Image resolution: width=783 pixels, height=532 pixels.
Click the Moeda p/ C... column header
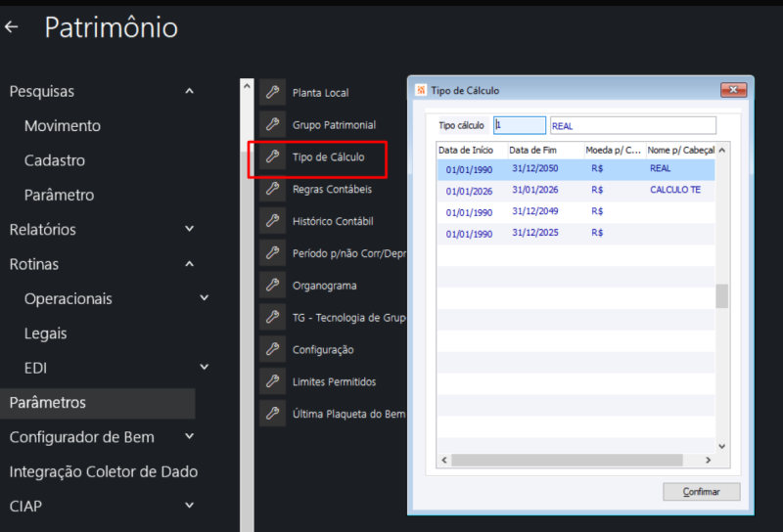click(614, 151)
